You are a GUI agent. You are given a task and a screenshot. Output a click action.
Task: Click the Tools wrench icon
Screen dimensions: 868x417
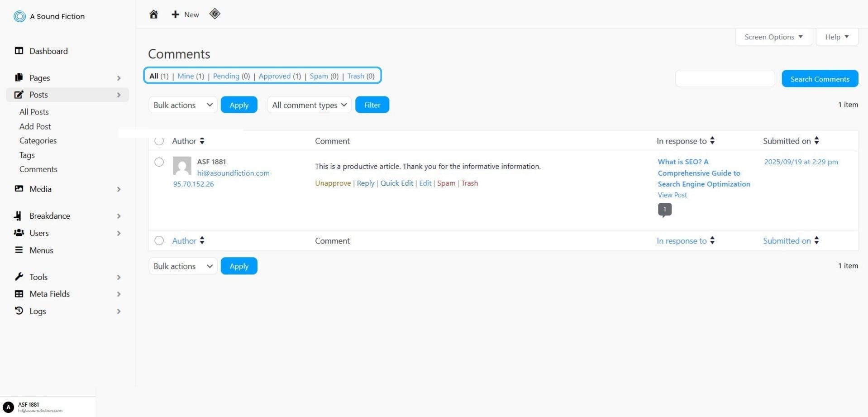tap(19, 277)
